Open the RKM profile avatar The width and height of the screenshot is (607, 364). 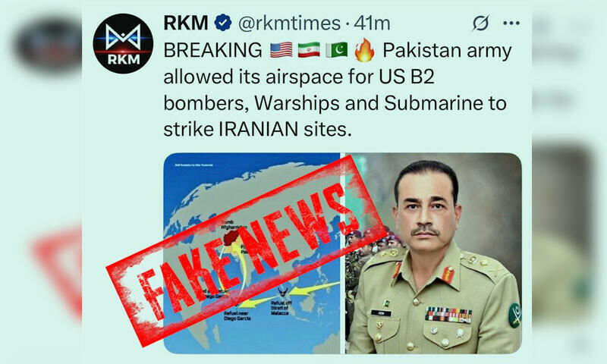point(123,43)
